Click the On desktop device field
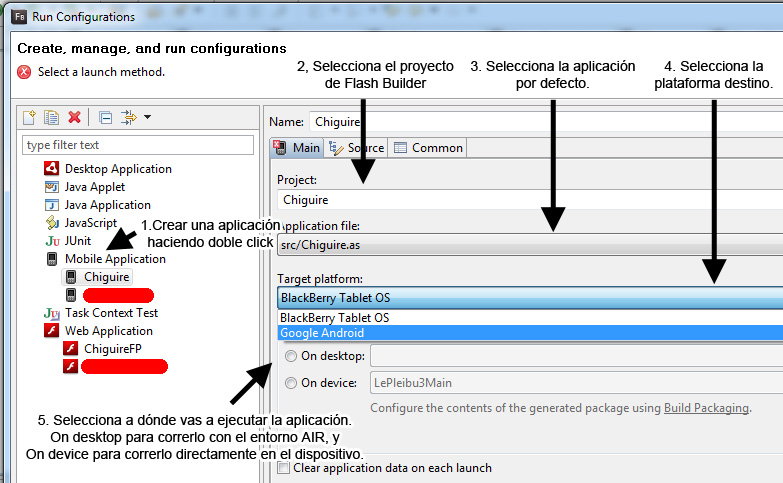783x483 pixels. (x=577, y=356)
